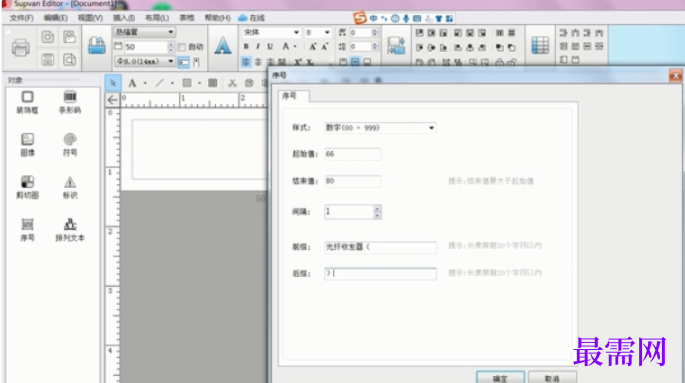Click the Sogou S input method logo
Image resolution: width=685 pixels, height=383 pixels.
click(x=360, y=17)
